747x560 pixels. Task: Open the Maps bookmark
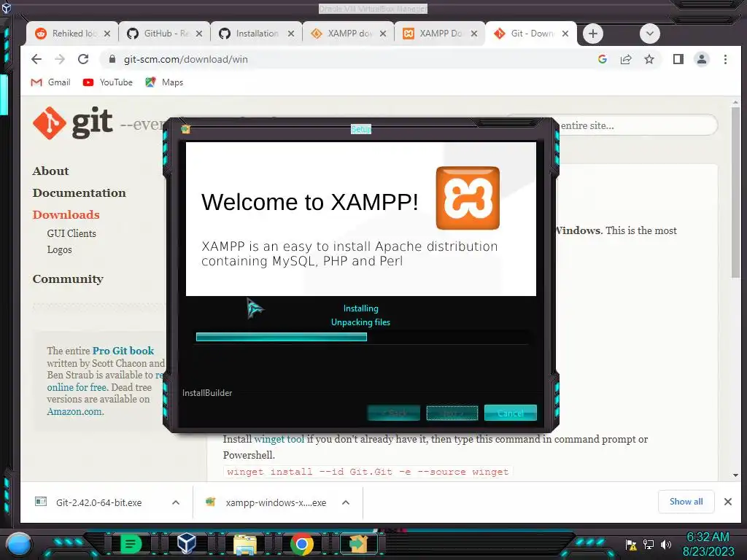(x=164, y=82)
